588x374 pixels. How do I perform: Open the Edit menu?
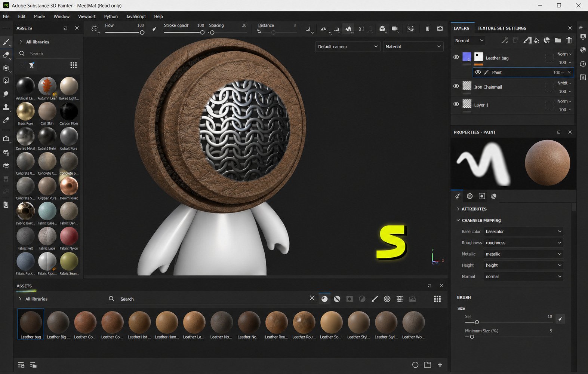pos(22,16)
